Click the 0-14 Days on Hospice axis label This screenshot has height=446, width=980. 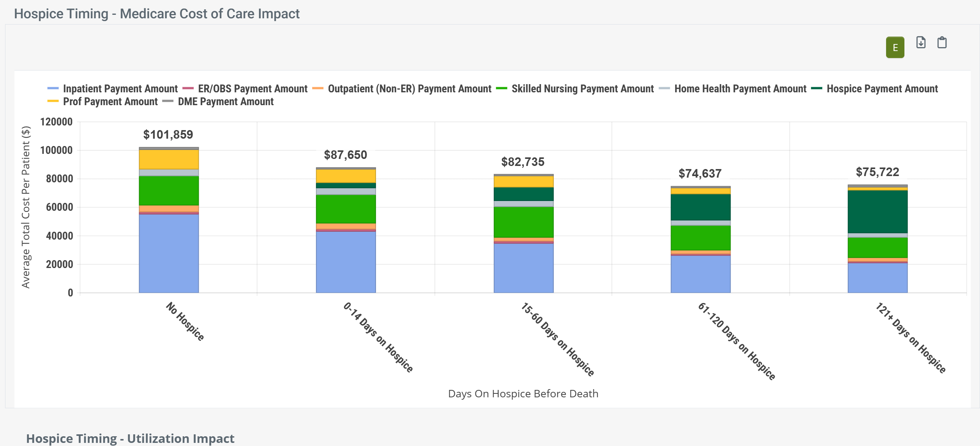click(x=378, y=337)
